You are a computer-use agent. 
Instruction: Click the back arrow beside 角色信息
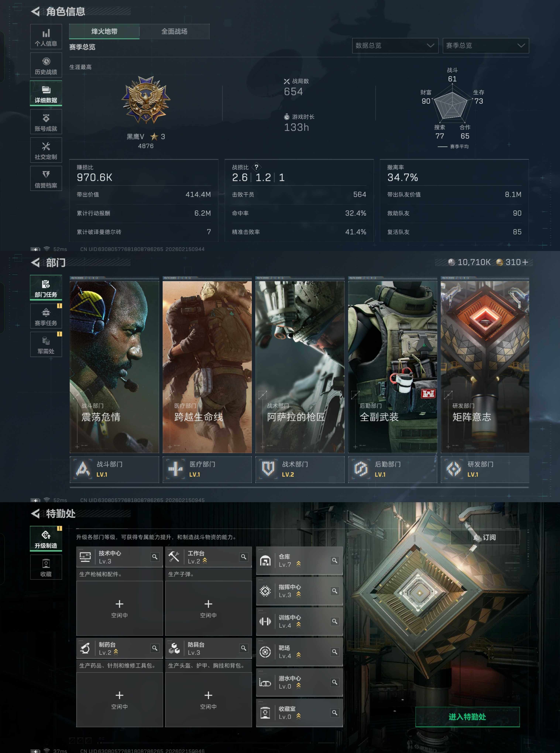[35, 11]
